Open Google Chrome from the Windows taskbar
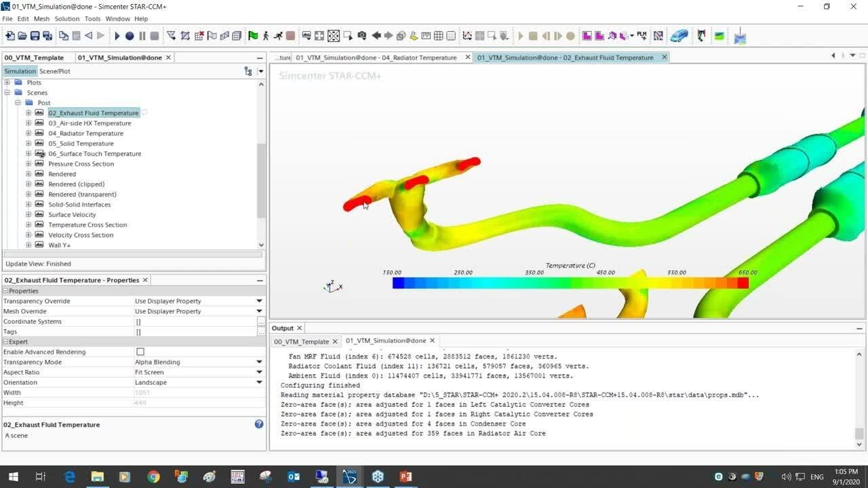Image resolution: width=868 pixels, height=488 pixels. tap(153, 476)
